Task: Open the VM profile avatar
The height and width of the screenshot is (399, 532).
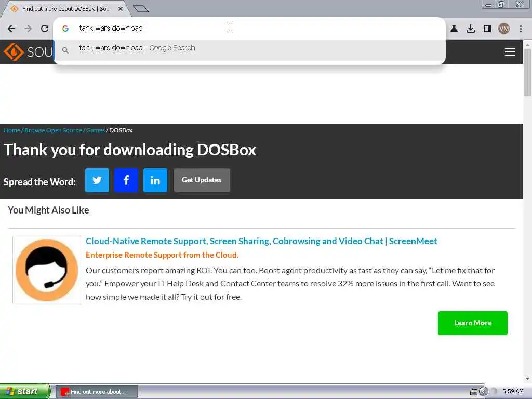Action: [504, 29]
